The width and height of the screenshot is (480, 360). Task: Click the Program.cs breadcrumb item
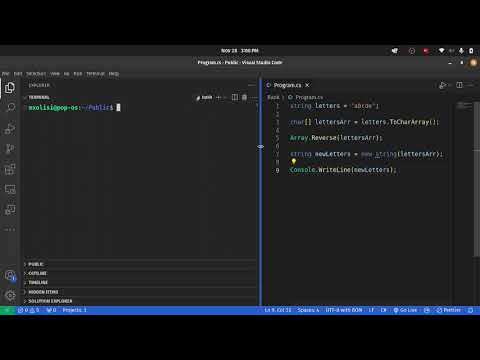(306, 97)
